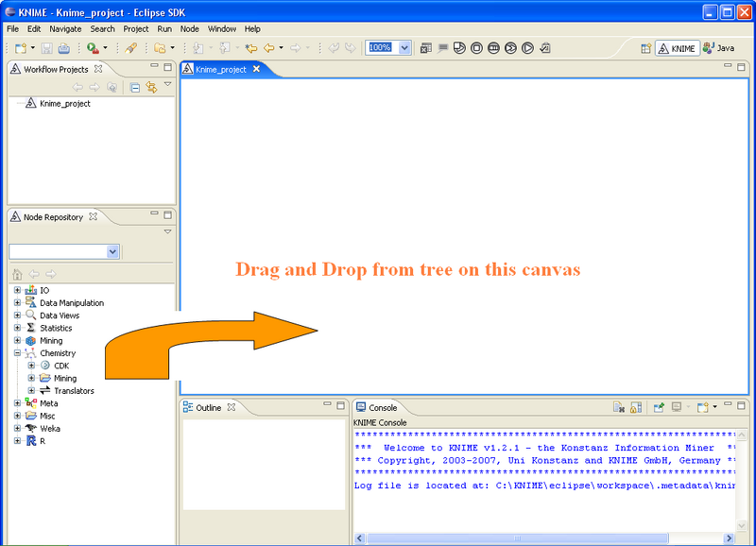Expand the Data Manipulation category

17,302
